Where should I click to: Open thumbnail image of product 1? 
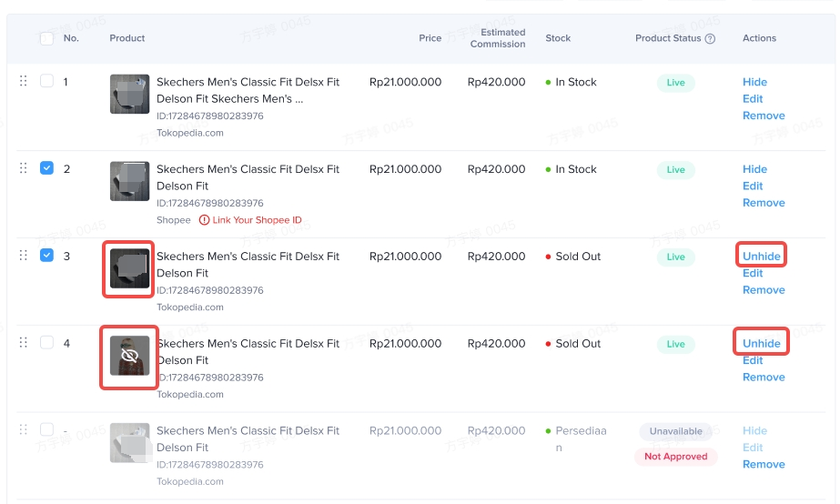129,95
